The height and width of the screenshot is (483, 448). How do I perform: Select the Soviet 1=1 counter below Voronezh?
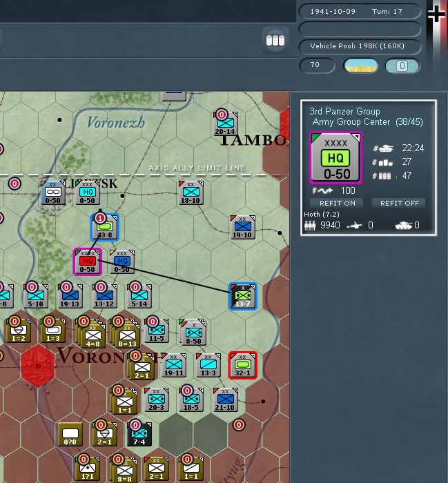pos(124,402)
